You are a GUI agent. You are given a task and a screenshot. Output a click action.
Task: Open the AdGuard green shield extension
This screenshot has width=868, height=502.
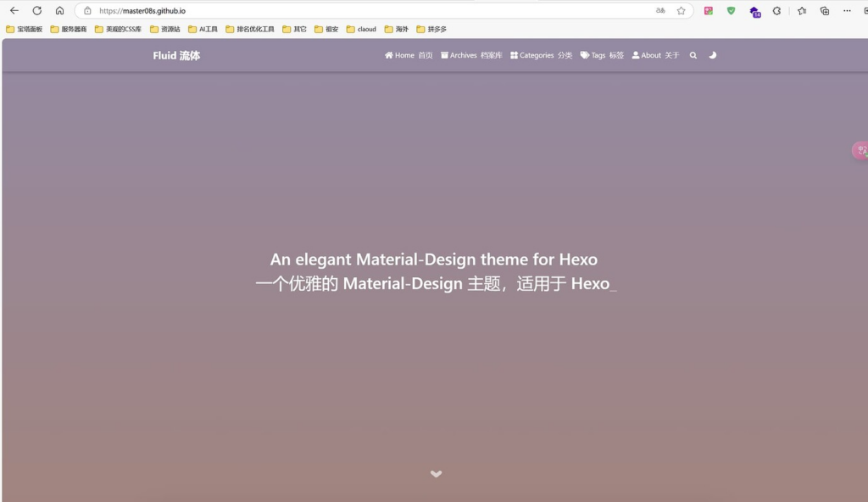pyautogui.click(x=731, y=11)
